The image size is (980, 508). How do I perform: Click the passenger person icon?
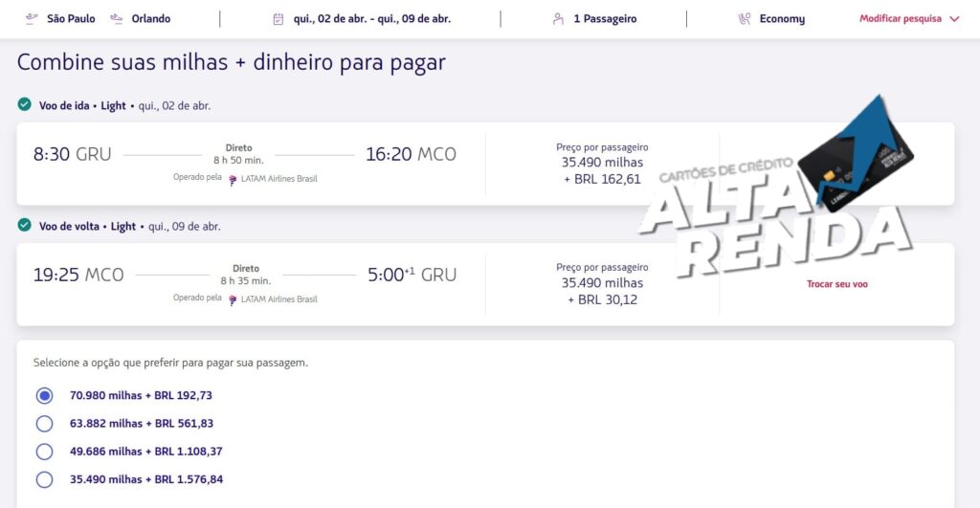coord(558,19)
